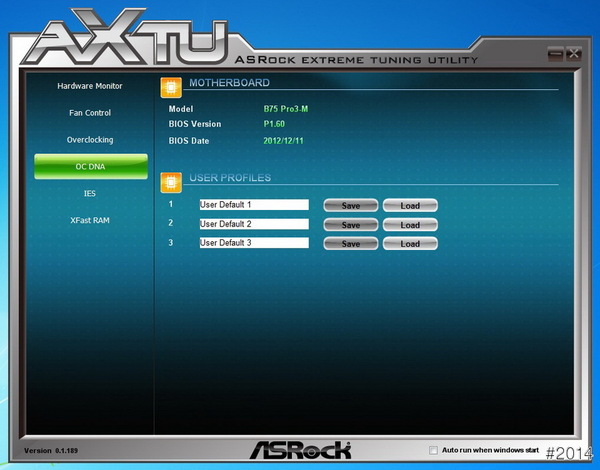Open the Hardware Monitor section
The image size is (600, 470).
(90, 86)
